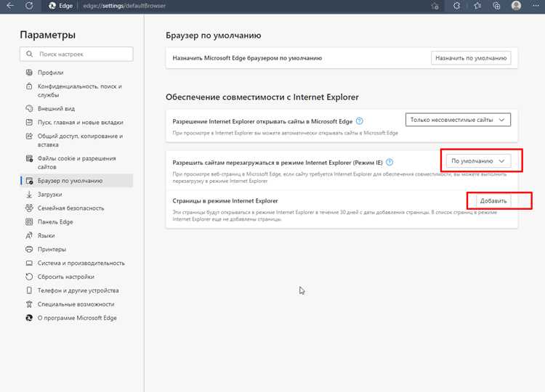
Task: Open the user profile avatar
Action: (516, 6)
